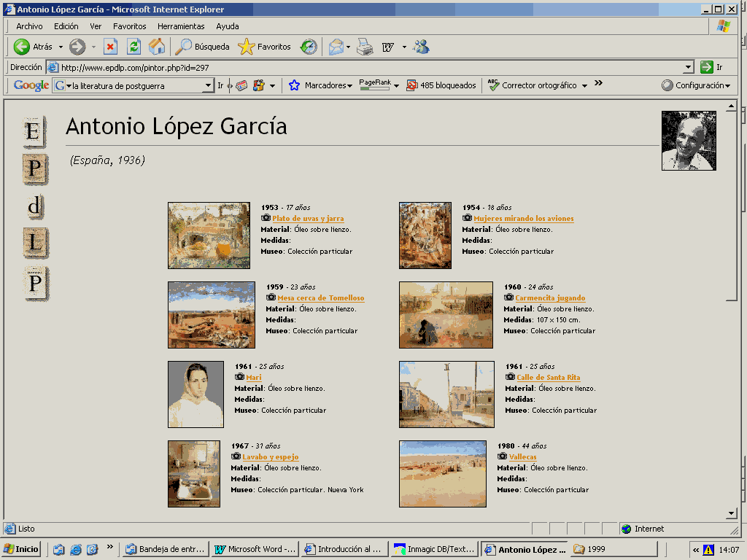Viewport: 747px width, 560px height.
Task: Click the d letter tile in sidebar
Action: [34, 206]
